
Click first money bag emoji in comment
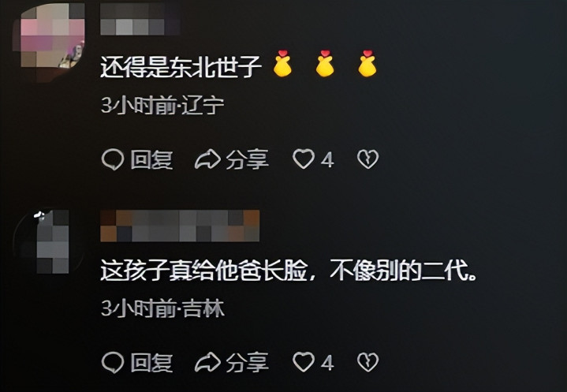click(x=282, y=64)
